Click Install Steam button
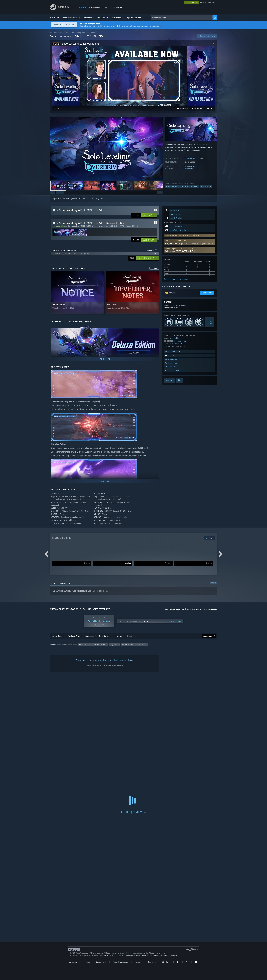Image resolution: width=267 pixels, height=980 pixels. point(191,2)
